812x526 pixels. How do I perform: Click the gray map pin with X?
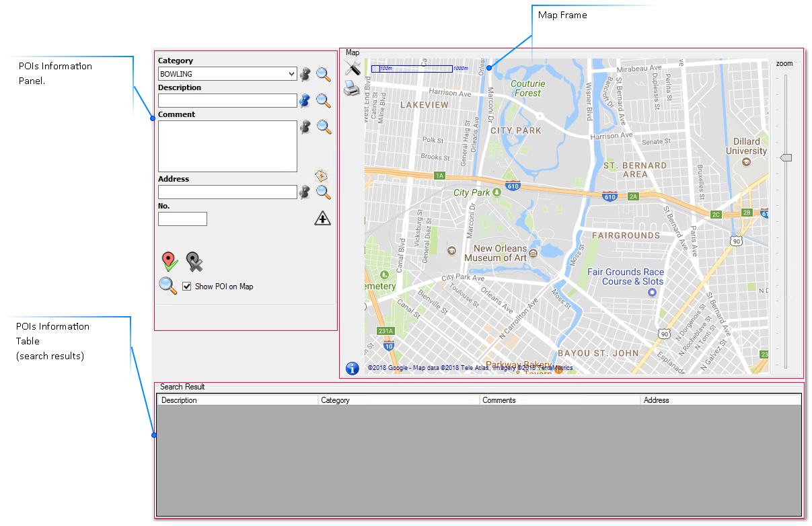coord(194,261)
